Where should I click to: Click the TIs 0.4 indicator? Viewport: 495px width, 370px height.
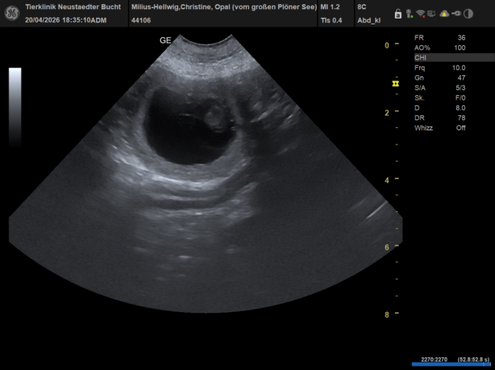(x=331, y=20)
